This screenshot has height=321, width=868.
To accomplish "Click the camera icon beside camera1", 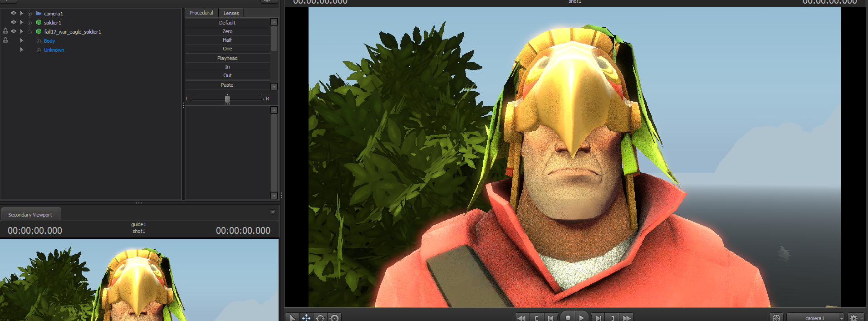I will click(39, 14).
